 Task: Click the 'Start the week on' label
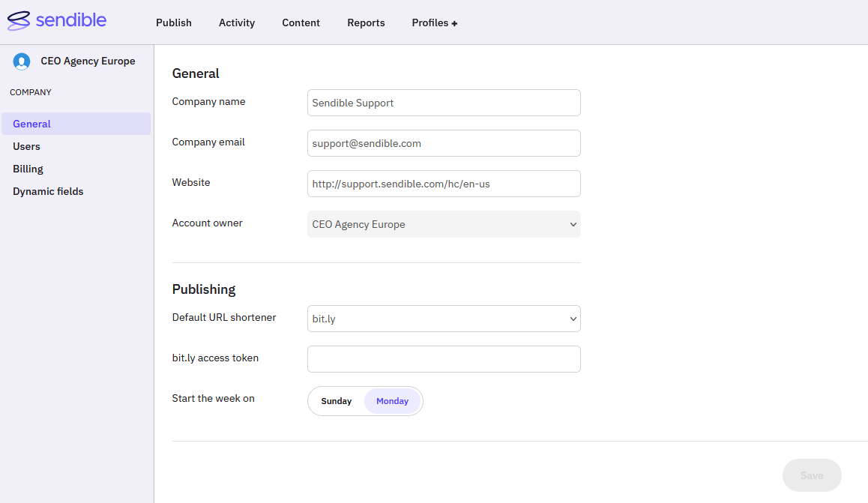(213, 398)
